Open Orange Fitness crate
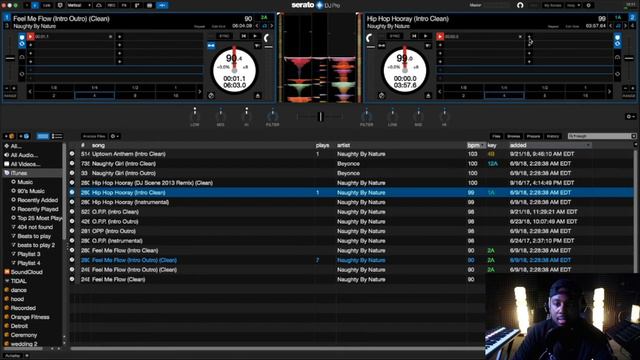640x360 pixels. click(30, 317)
